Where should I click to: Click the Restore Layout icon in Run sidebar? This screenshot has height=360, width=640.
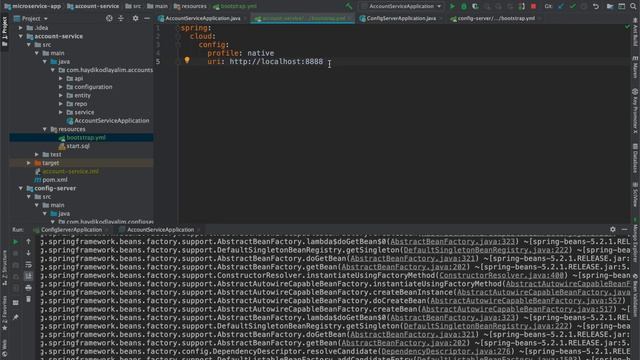pyautogui.click(x=16, y=302)
